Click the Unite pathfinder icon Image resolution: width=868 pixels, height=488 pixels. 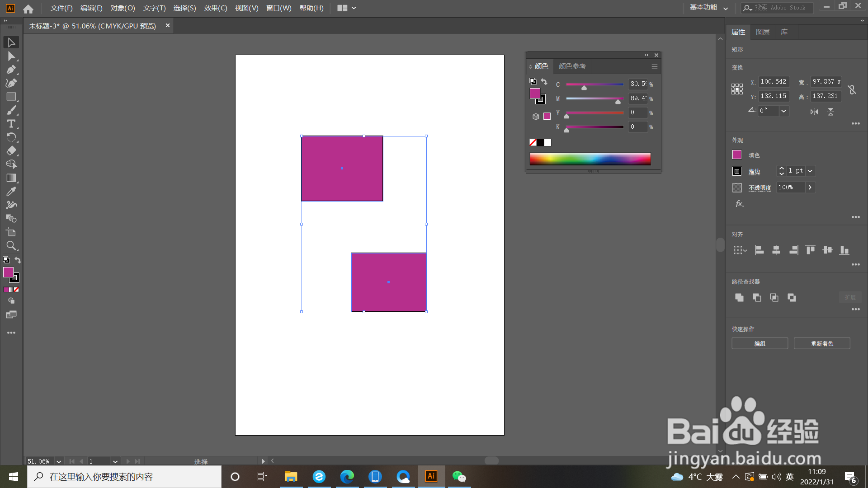tap(739, 297)
